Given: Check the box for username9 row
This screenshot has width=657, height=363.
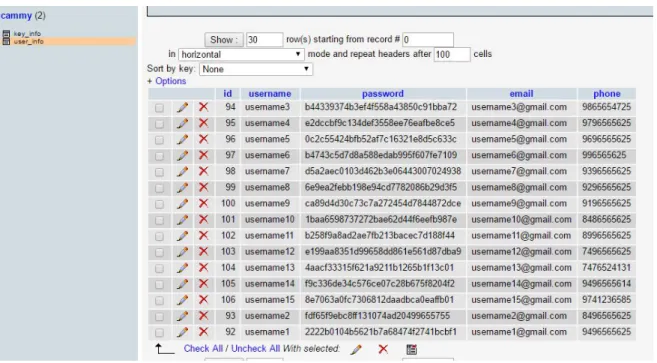Looking at the screenshot, I should pos(159,204).
